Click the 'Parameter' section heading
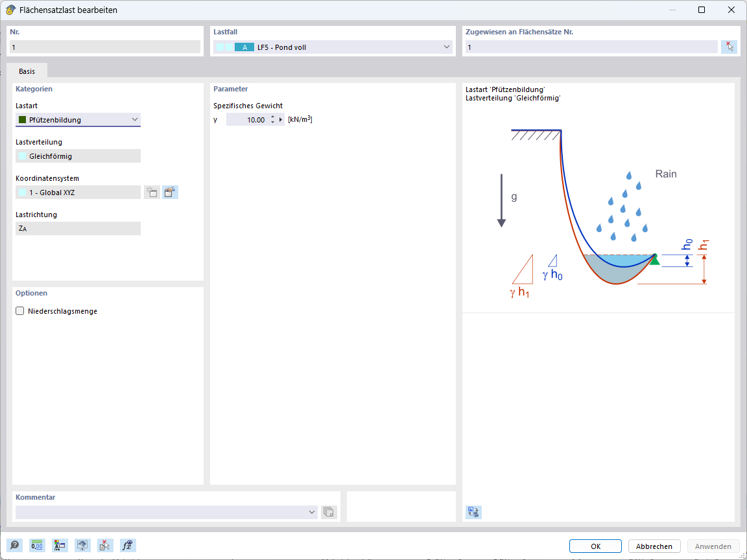This screenshot has height=560, width=747. point(231,89)
